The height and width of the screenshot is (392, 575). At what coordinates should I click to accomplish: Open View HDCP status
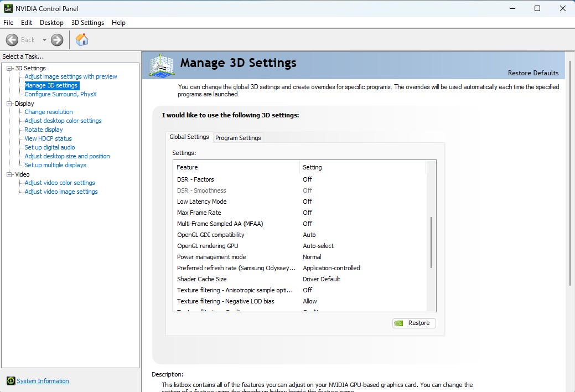[x=48, y=138]
